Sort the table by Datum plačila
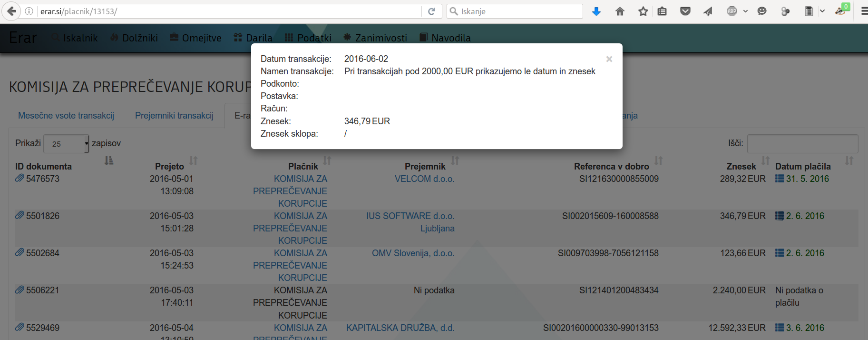This screenshot has height=340, width=868. point(849,161)
